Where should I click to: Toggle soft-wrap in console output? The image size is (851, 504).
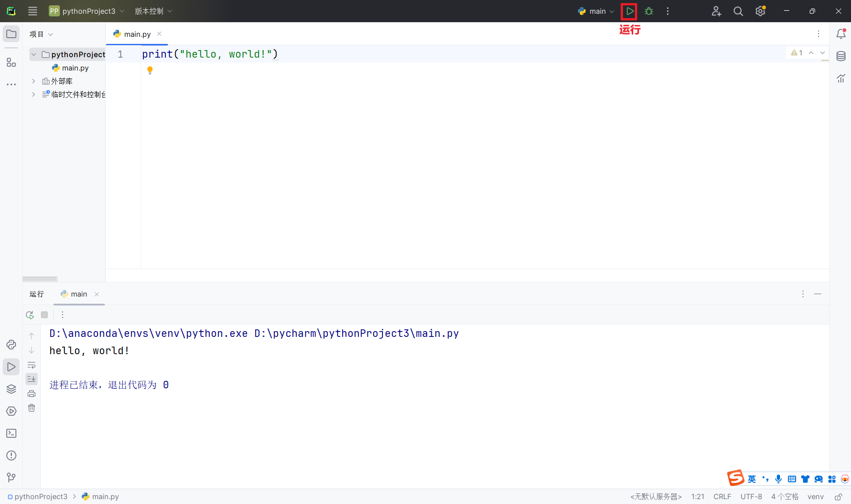click(x=32, y=365)
